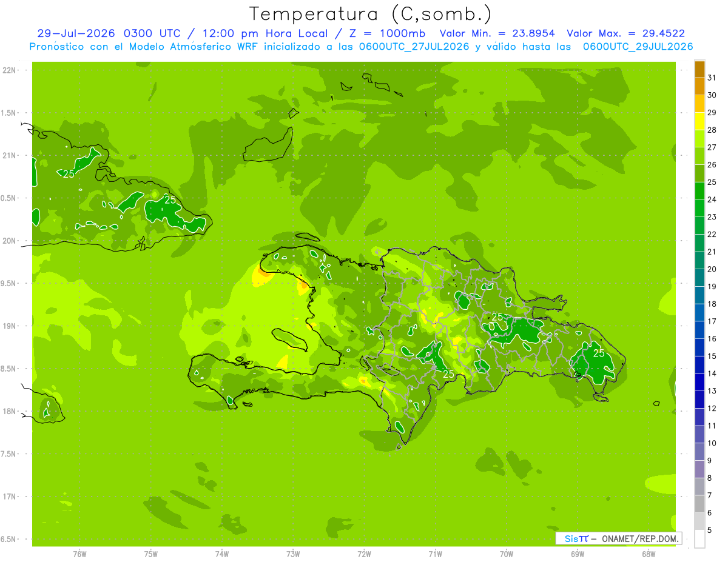Click the legend value 23
This screenshot has width=728, height=562.
712,216
